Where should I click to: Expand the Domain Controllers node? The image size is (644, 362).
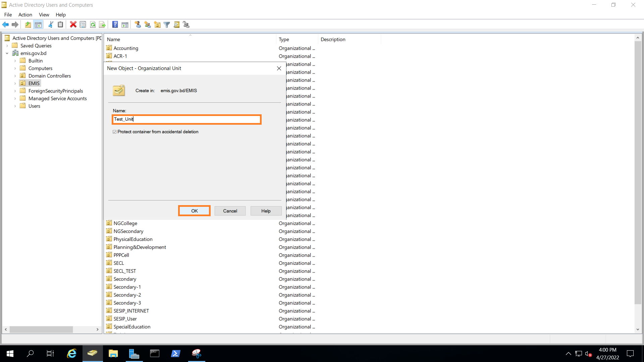tap(15, 76)
